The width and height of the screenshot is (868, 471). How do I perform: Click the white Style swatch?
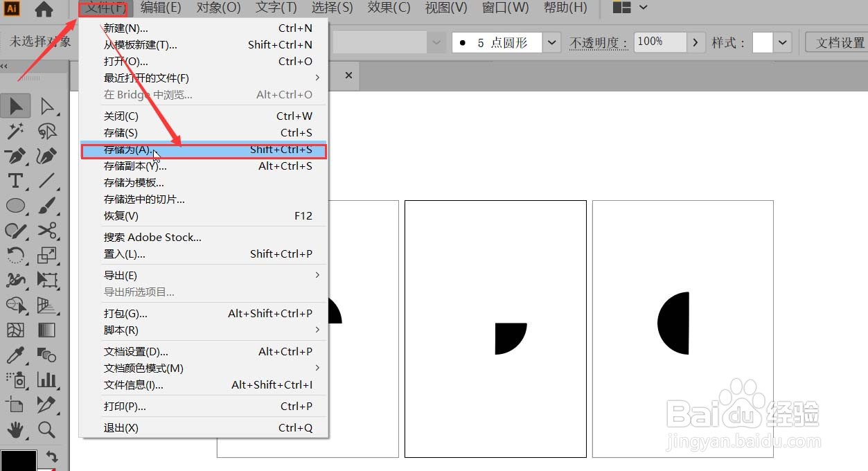[x=763, y=42]
